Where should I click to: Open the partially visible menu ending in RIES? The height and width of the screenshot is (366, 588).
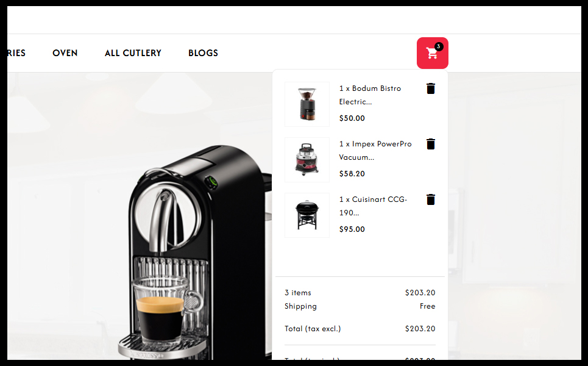tap(16, 53)
